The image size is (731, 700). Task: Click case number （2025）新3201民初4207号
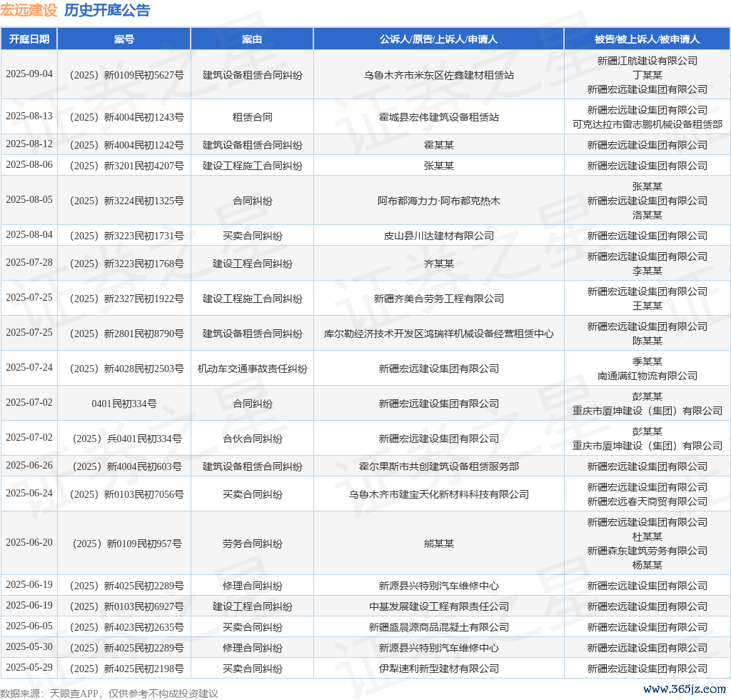124,166
